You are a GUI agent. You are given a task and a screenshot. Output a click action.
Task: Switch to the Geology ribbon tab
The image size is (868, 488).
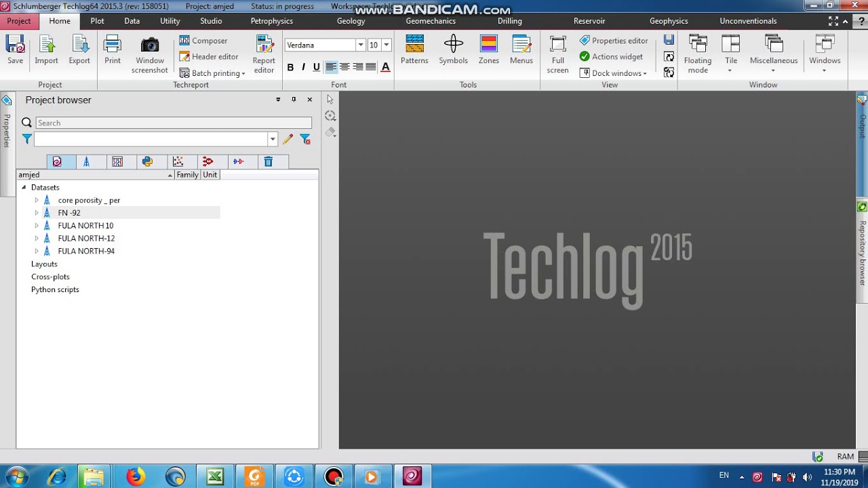(x=351, y=21)
